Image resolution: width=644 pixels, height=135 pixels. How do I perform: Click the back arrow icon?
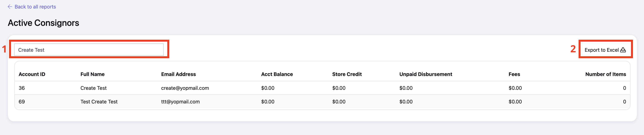(10, 7)
